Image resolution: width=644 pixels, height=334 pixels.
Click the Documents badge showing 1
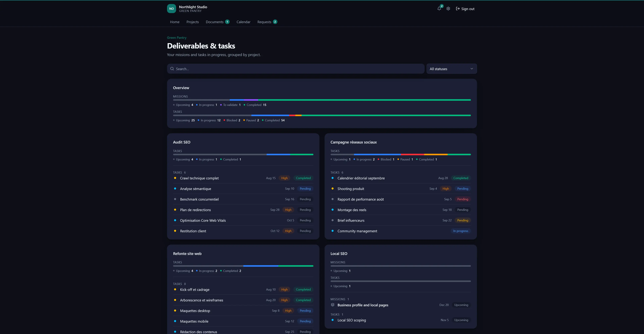(x=227, y=22)
